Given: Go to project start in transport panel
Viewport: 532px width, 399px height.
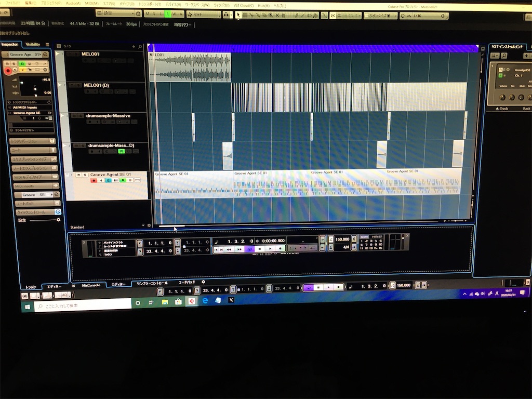Looking at the screenshot, I should 216,249.
